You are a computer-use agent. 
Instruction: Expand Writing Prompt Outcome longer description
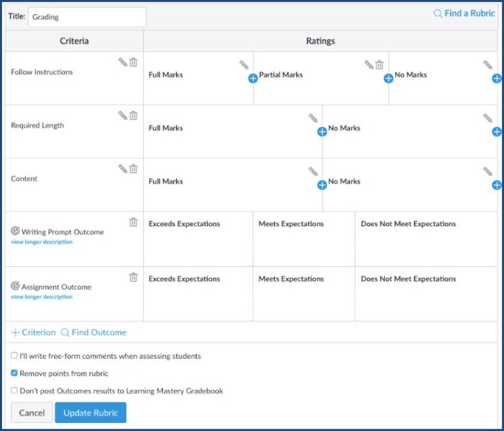pyautogui.click(x=42, y=242)
